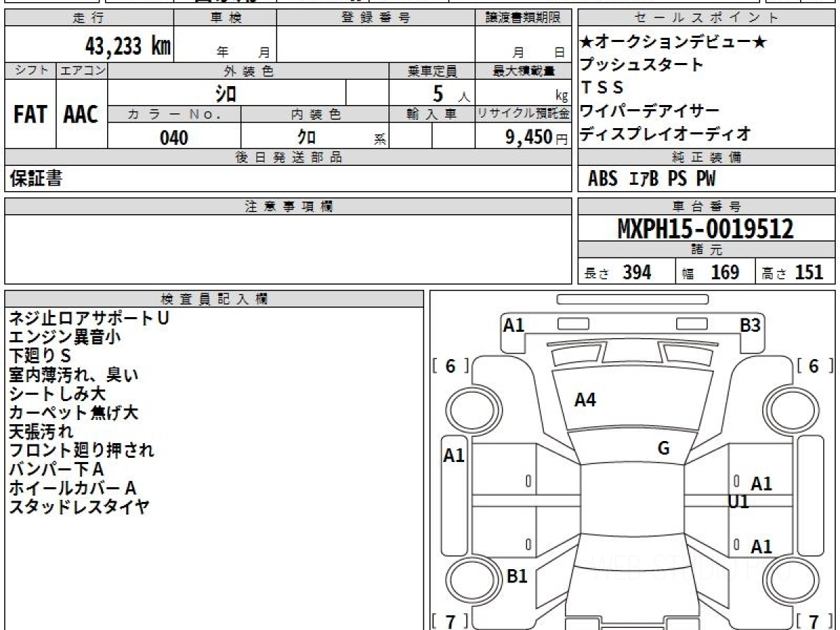This screenshot has width=840, height=630.
Task: Click the 車検 header cell
Action: 225,18
